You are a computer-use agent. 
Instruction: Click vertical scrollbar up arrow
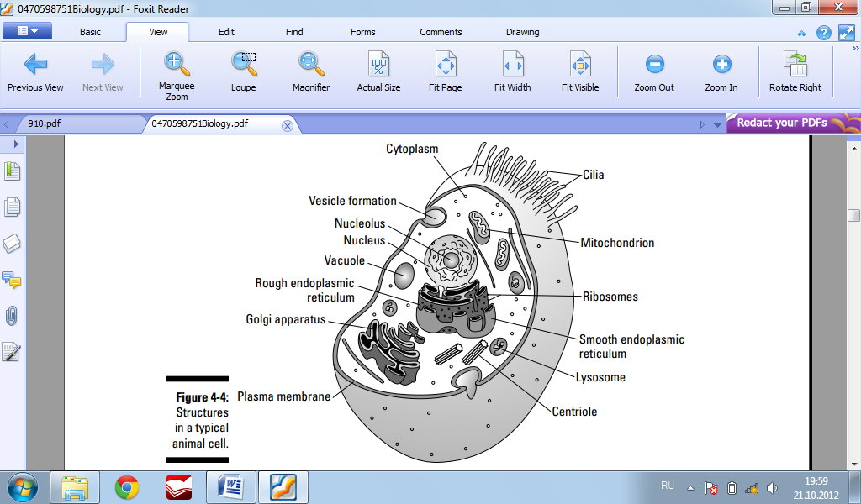pos(854,148)
